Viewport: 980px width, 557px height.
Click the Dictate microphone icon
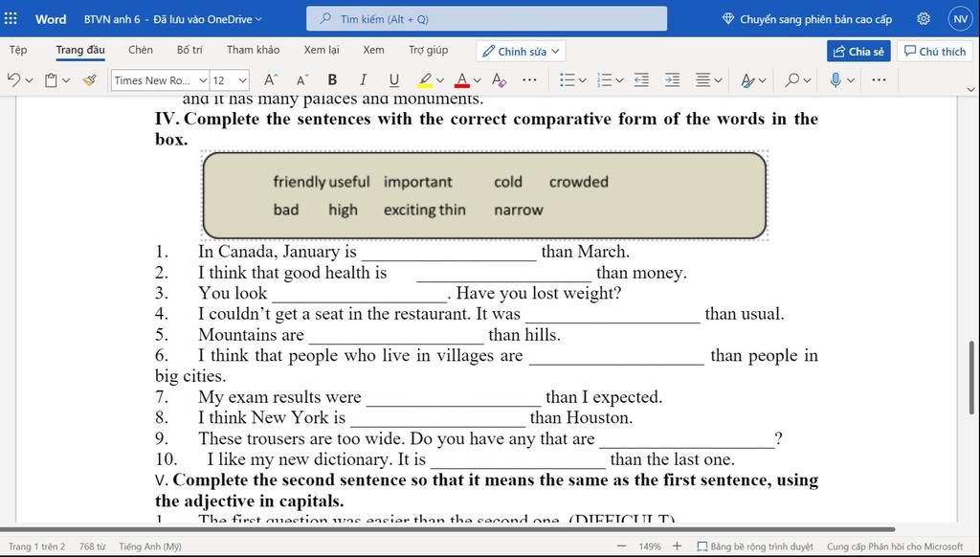[835, 80]
